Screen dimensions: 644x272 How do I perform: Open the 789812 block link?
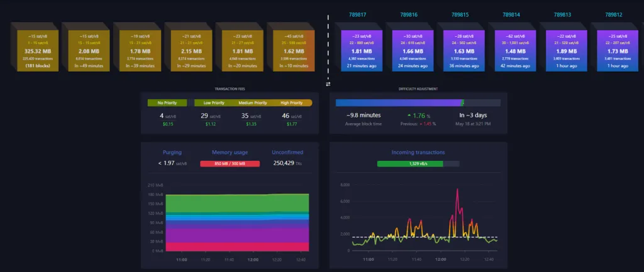pos(614,15)
